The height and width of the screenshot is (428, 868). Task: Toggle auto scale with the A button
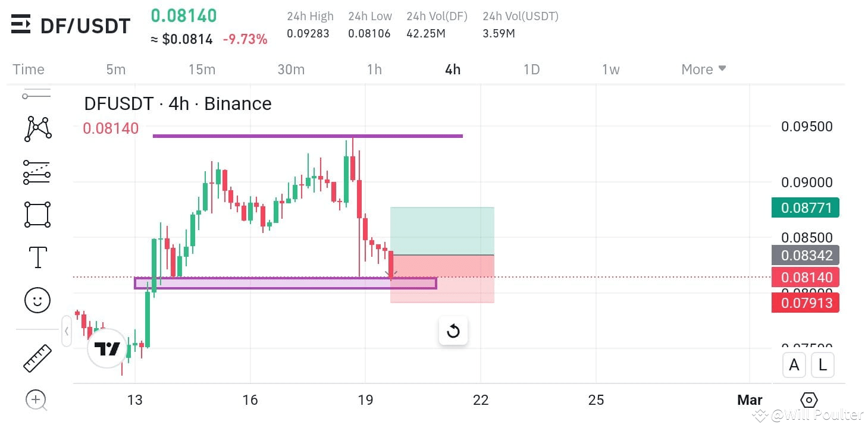(x=794, y=364)
